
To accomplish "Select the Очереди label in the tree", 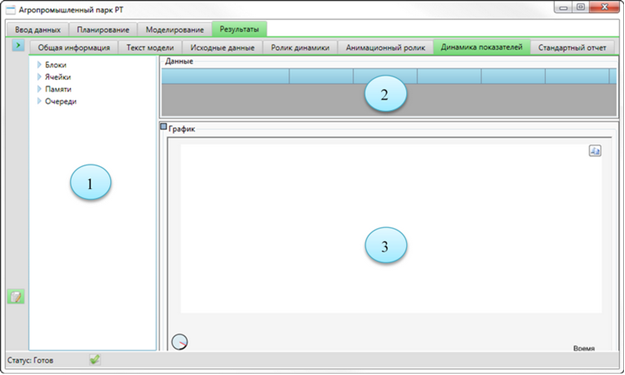I will [x=61, y=101].
